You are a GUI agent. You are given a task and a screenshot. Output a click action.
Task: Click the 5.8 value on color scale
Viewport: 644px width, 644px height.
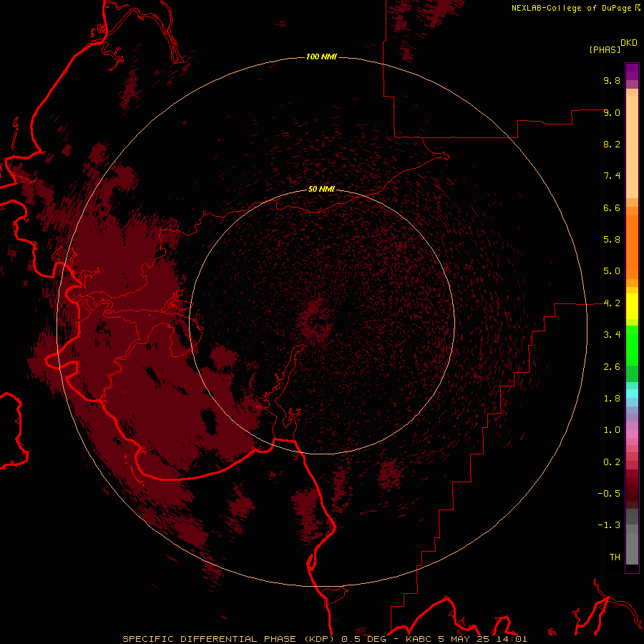click(612, 240)
